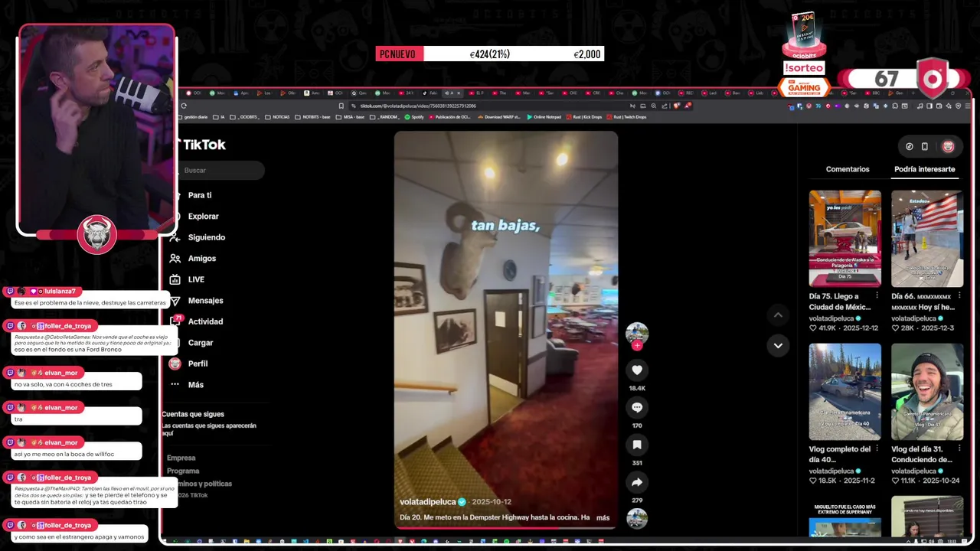Follow creator with the red plus badge

[637, 346]
